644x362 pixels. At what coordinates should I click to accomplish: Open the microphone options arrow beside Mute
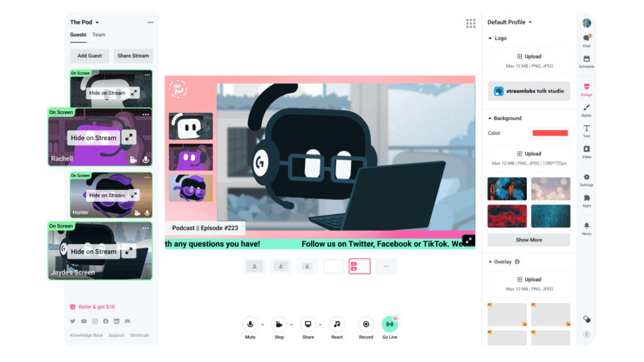262,325
